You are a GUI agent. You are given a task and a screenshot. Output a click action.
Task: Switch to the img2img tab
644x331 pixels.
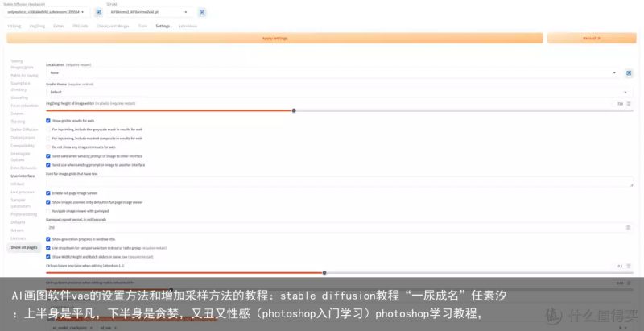point(37,26)
